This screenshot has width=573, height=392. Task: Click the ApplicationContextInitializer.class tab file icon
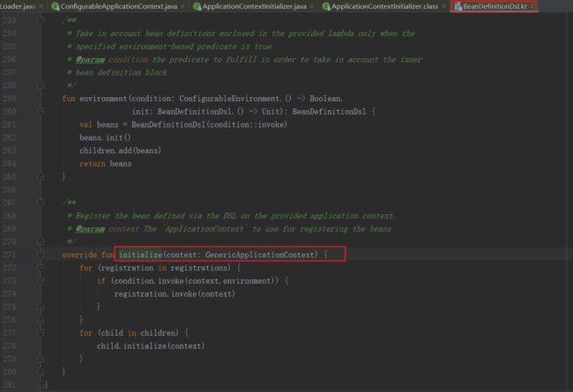(326, 7)
